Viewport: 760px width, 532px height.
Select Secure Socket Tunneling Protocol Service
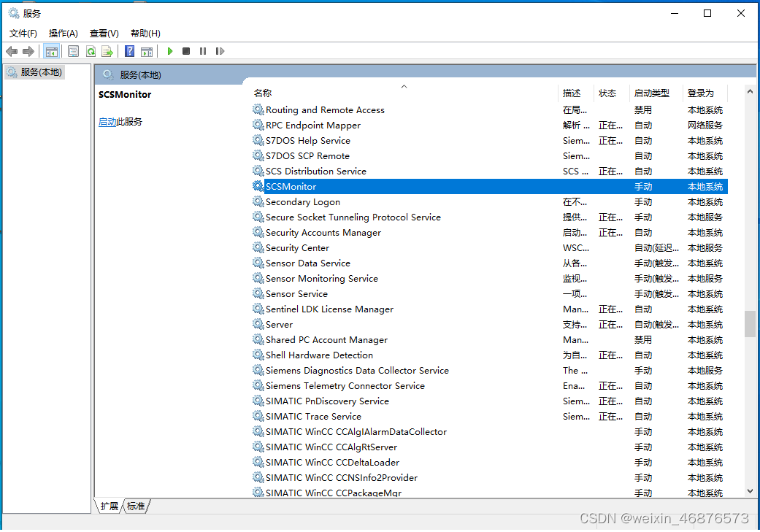coord(490,217)
